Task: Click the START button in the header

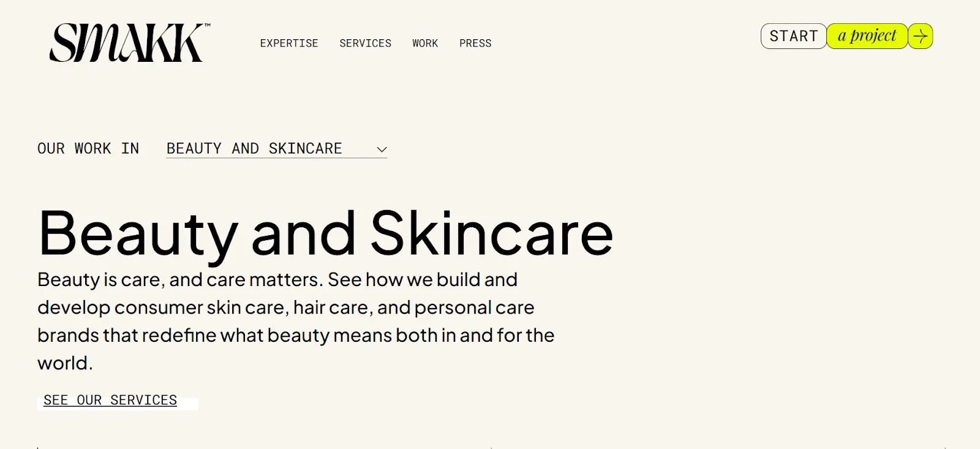Action: click(793, 36)
